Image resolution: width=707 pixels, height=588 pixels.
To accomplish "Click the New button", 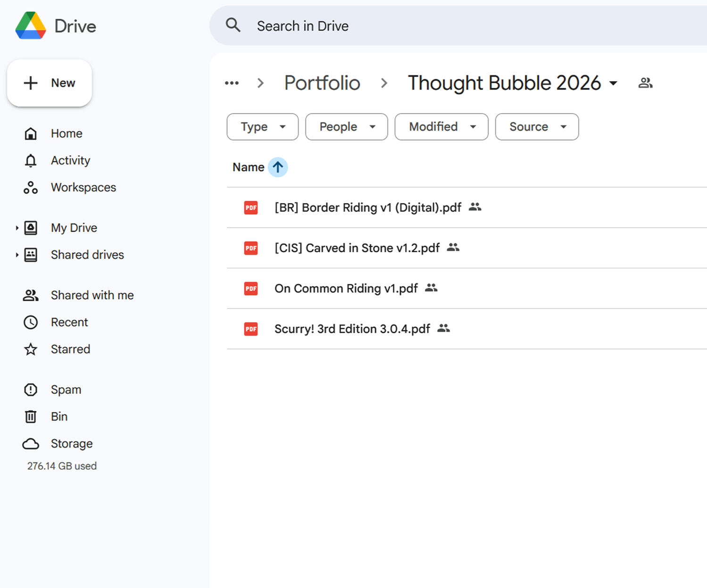I will 50,83.
